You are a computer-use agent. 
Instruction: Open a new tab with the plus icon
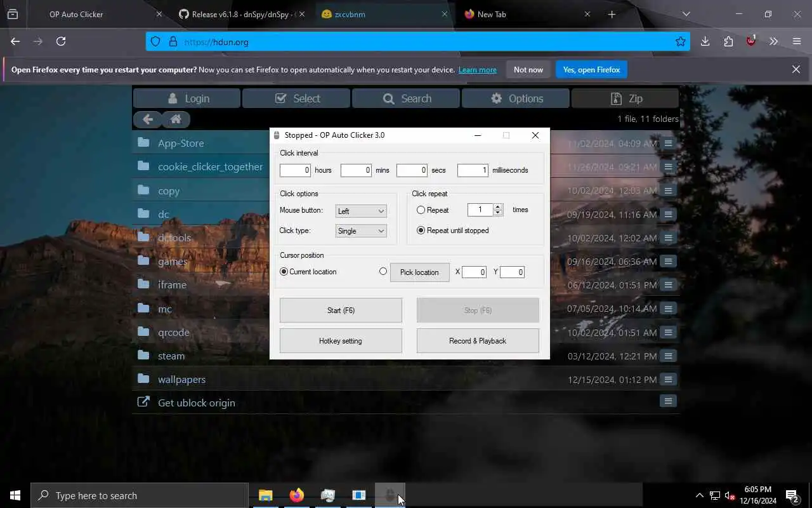[x=612, y=14]
